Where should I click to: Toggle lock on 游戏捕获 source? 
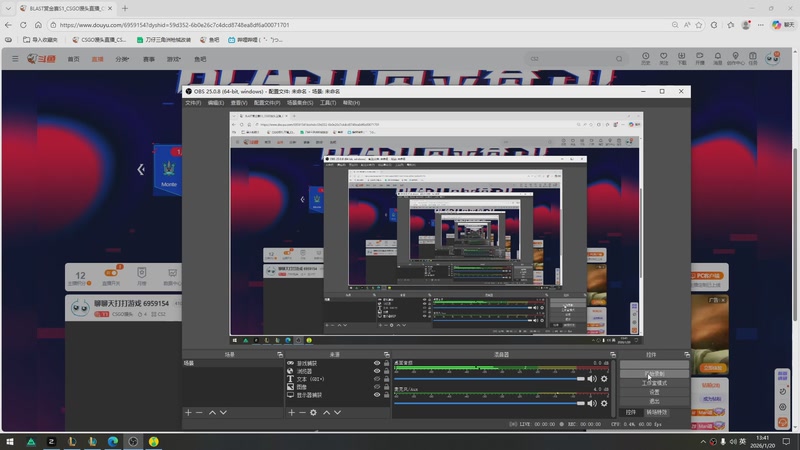click(x=386, y=363)
